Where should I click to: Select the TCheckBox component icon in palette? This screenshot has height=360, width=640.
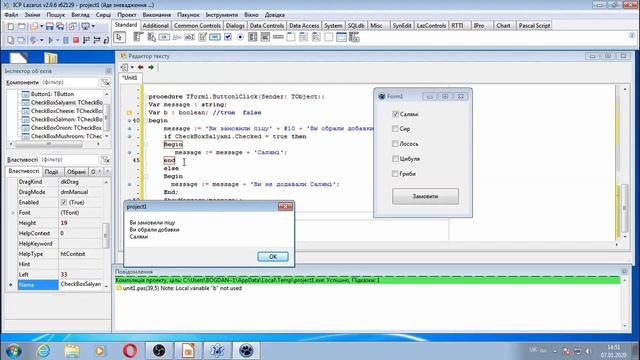(228, 37)
